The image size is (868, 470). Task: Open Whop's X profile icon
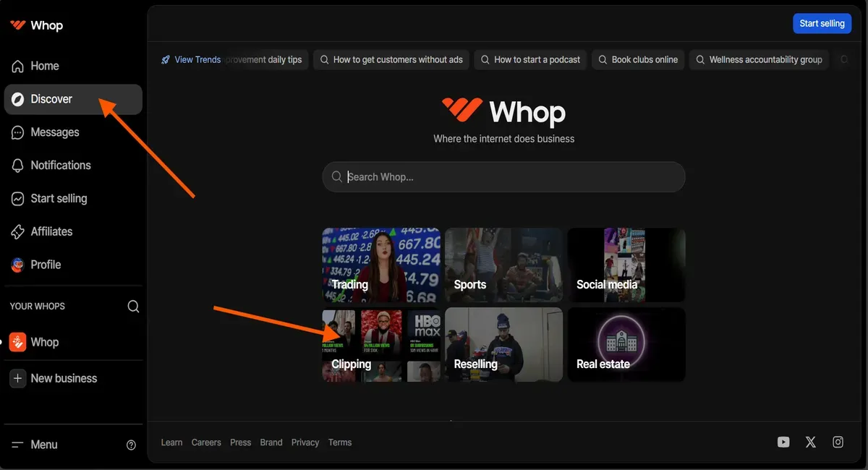pyautogui.click(x=810, y=441)
